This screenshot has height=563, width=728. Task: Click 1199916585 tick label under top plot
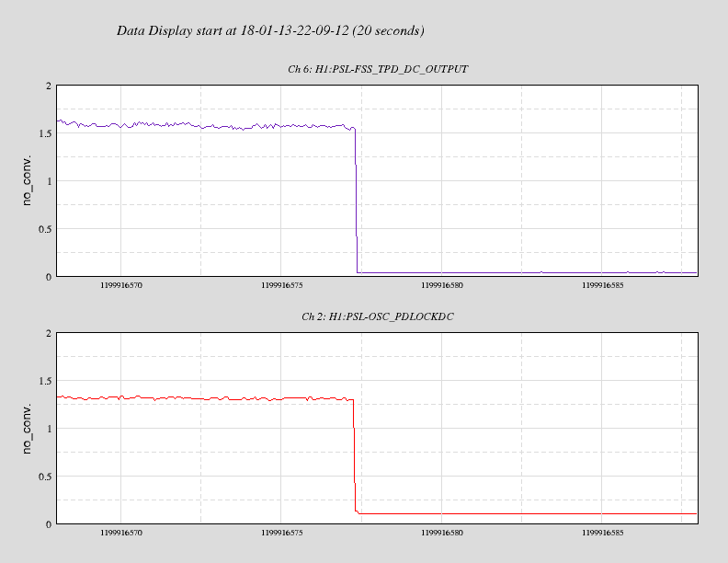tap(601, 285)
